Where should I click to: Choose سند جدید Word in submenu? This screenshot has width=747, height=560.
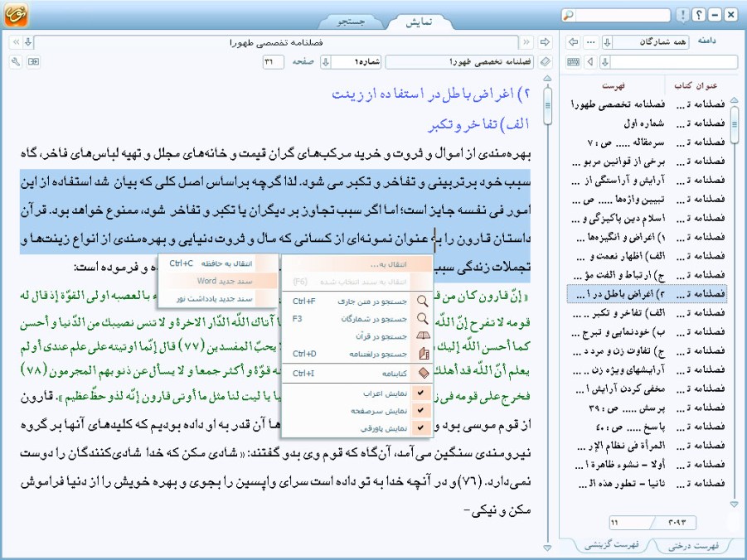(218, 281)
